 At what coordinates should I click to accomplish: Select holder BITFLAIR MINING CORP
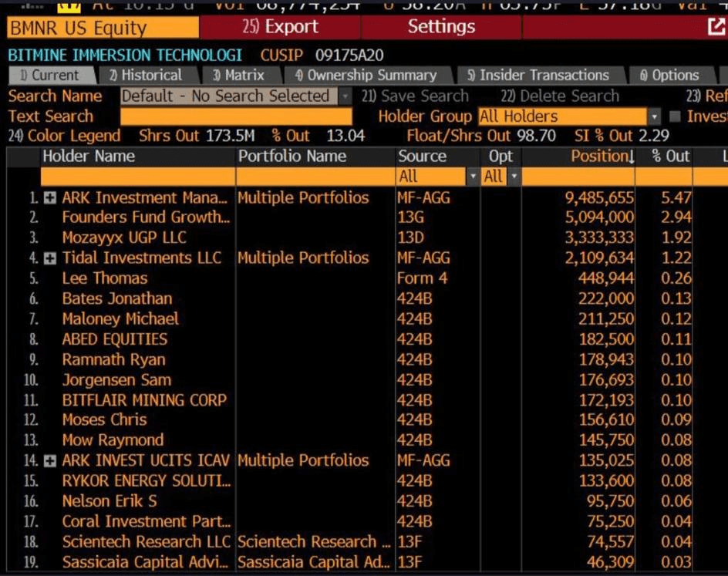(144, 400)
